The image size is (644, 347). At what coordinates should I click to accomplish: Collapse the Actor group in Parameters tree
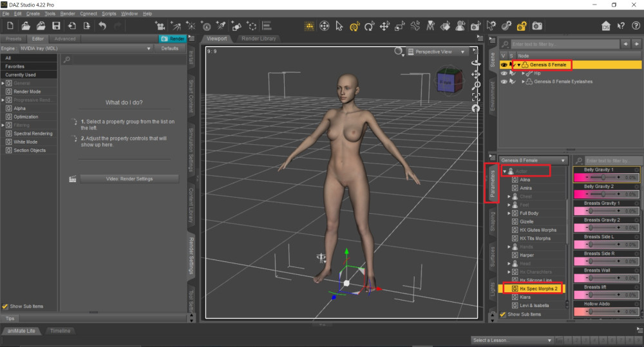pyautogui.click(x=504, y=171)
